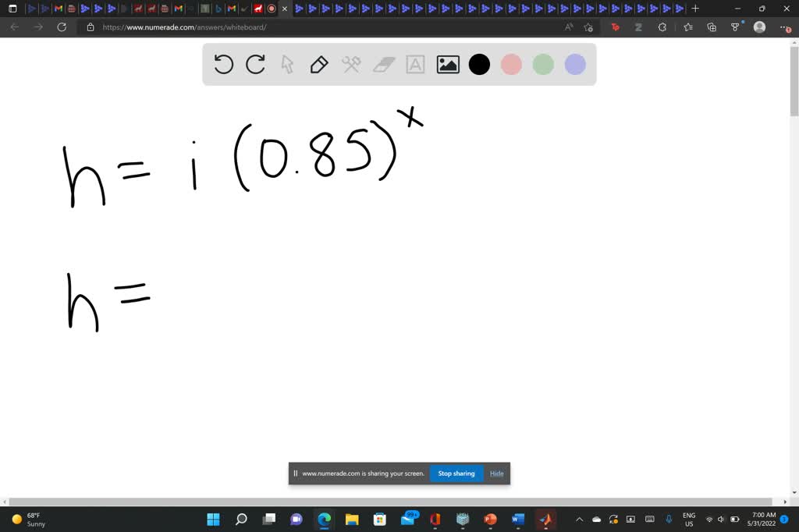Close the current whiteboard tab
799x532 pixels.
click(285, 9)
